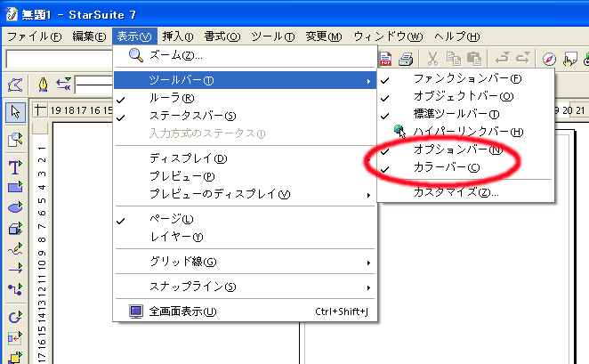
Task: Expand スナップライン(S) submenu
Action: pos(245,287)
